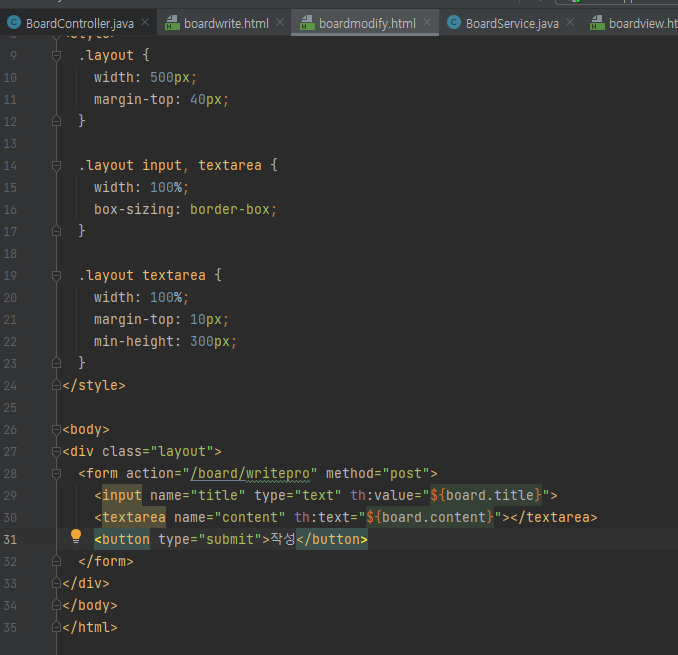Click the type="submit" attribute
The width and height of the screenshot is (678, 655).
pos(210,539)
